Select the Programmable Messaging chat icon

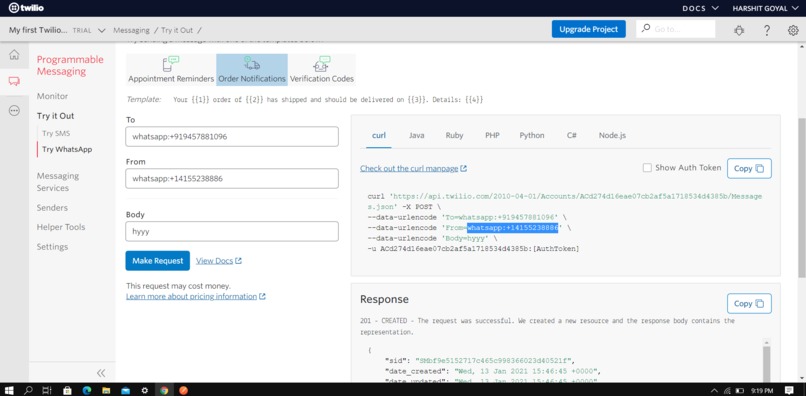click(x=14, y=82)
